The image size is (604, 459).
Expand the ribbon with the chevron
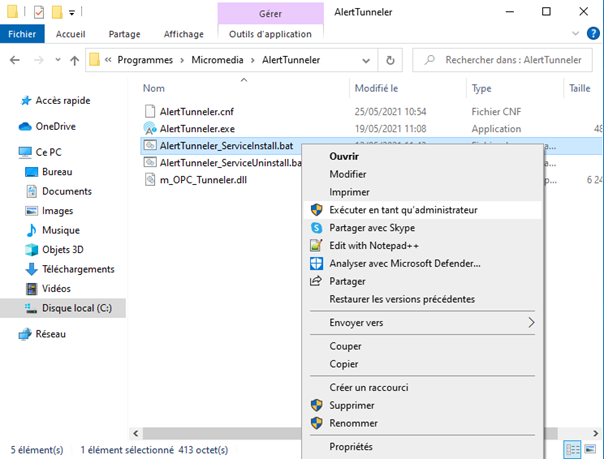pos(573,33)
